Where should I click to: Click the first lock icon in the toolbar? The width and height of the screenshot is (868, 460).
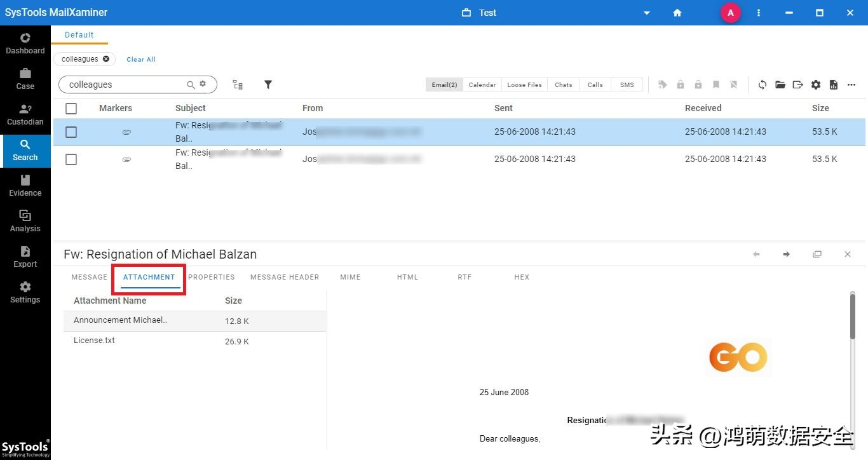[x=681, y=85]
